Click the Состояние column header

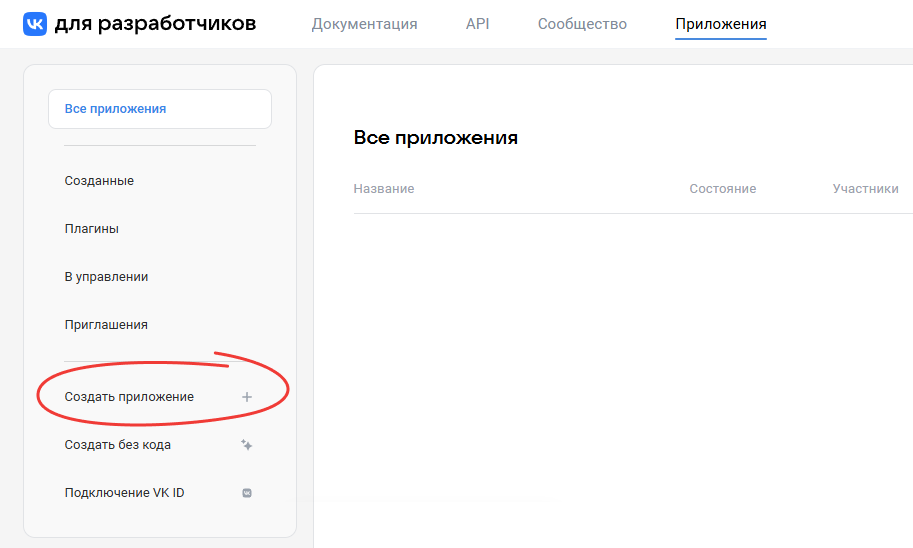point(722,189)
